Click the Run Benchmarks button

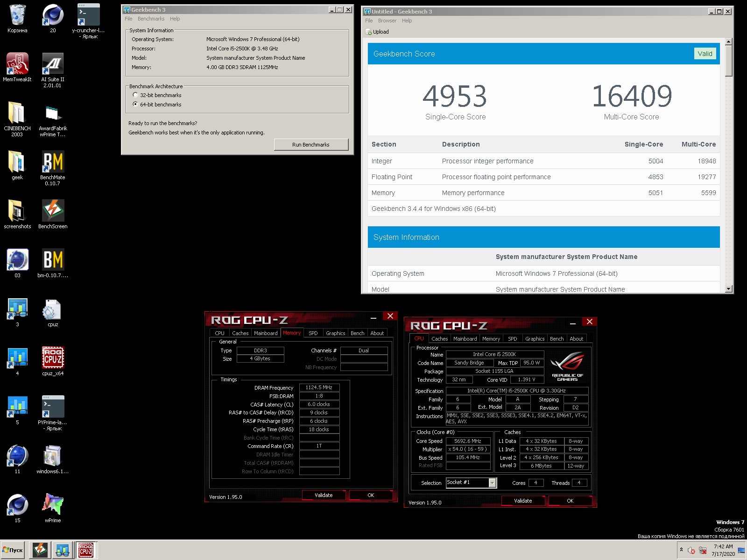(311, 145)
